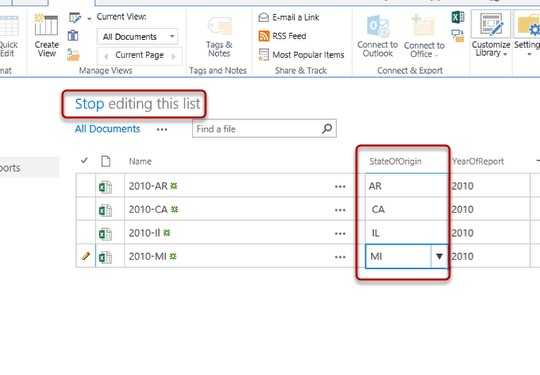Click the search magnifier icon
Viewport: 540px width, 375px height.
pyautogui.click(x=327, y=129)
